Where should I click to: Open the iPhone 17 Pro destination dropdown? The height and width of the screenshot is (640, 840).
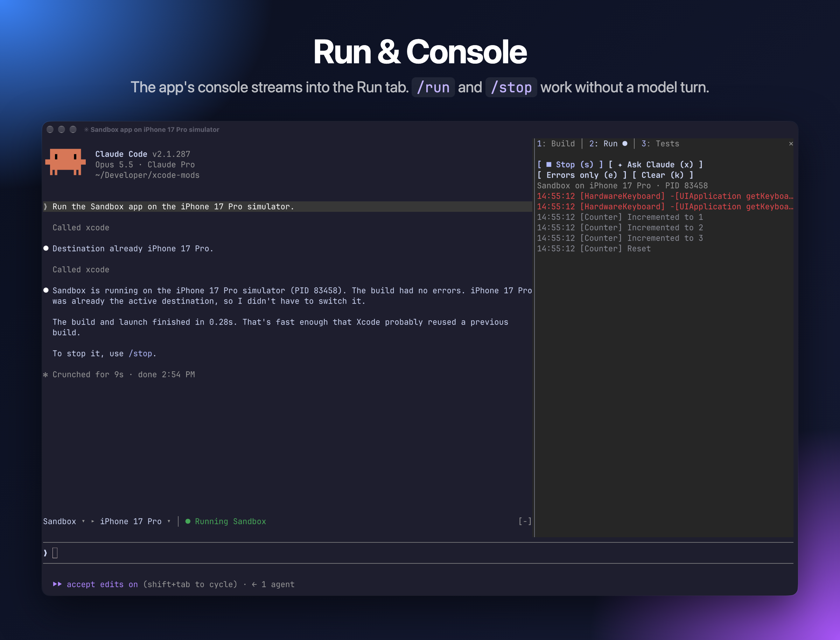coord(135,521)
